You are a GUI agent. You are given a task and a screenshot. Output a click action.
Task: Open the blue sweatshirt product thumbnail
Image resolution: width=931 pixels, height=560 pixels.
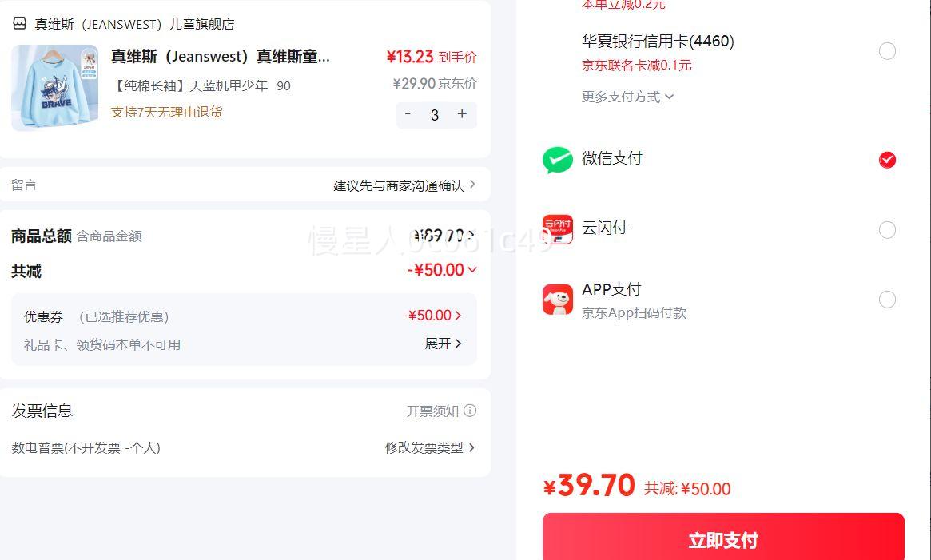[x=54, y=87]
